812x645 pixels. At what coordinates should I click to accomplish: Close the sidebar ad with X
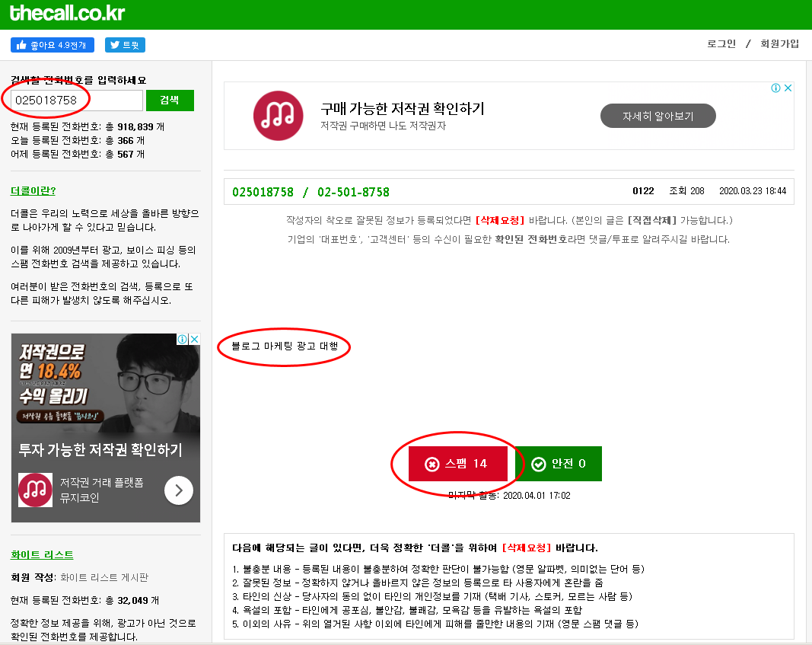tap(194, 340)
